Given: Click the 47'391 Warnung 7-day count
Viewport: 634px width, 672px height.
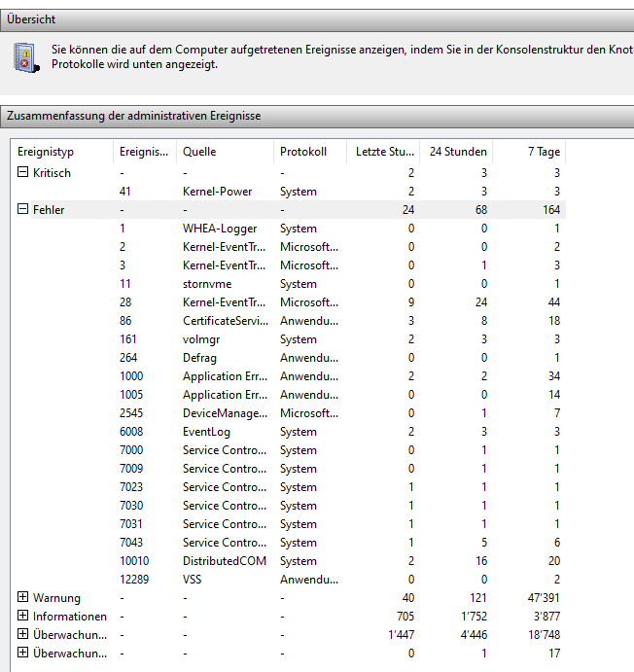Looking at the screenshot, I should pos(544,598).
